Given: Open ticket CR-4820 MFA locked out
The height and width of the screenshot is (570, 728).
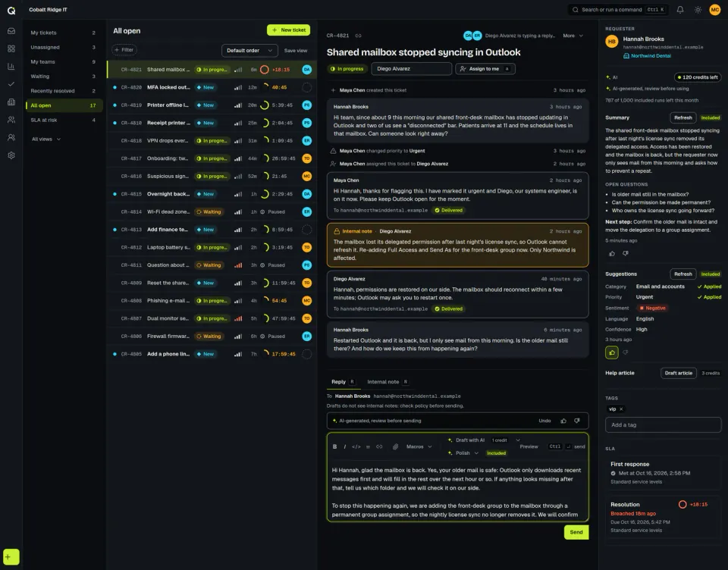Looking at the screenshot, I should point(212,87).
